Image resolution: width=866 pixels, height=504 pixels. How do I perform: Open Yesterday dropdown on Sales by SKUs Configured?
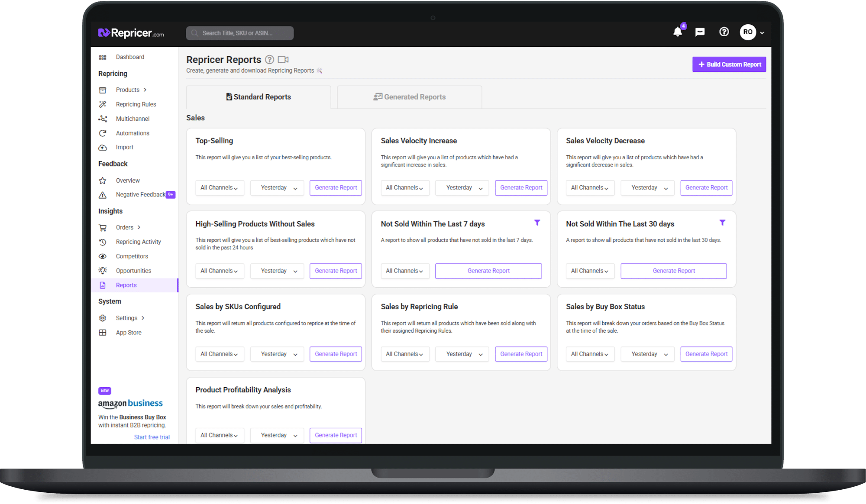(x=277, y=354)
